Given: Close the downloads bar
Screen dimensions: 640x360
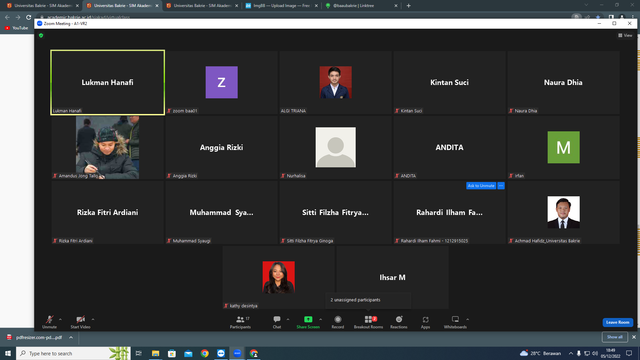Looking at the screenshot, I should click(x=633, y=337).
